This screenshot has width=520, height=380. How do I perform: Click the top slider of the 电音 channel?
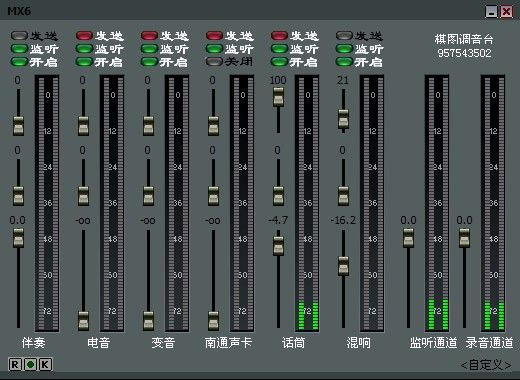pyautogui.click(x=83, y=126)
